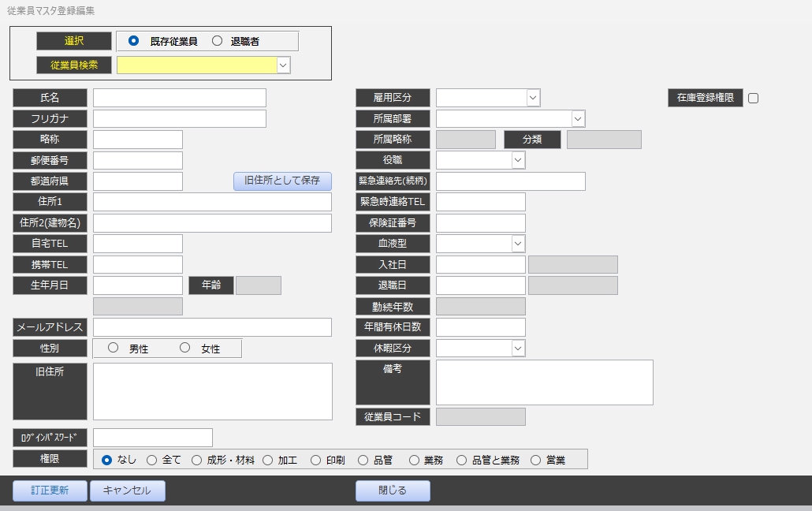Click into the 備考 text area
The height and width of the screenshot is (511, 812).
click(544, 382)
